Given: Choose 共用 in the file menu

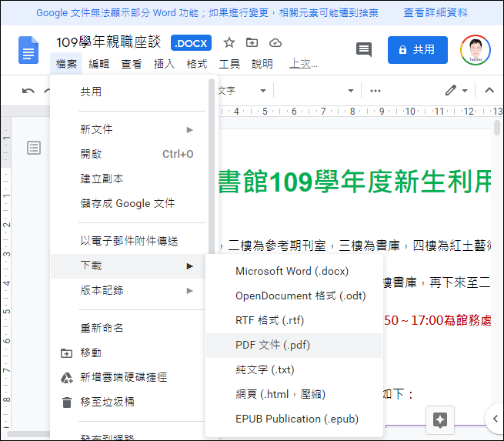Looking at the screenshot, I should [129, 92].
